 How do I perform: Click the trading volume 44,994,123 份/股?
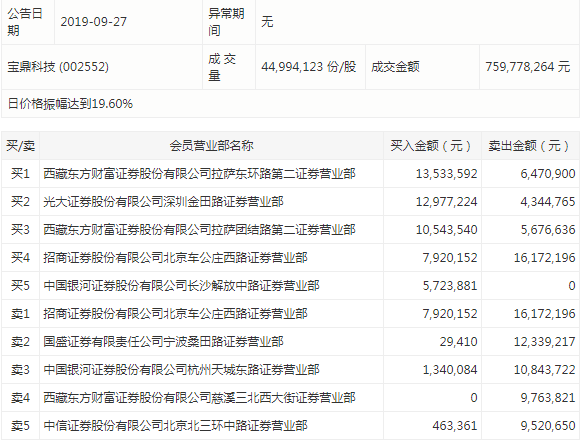309,67
